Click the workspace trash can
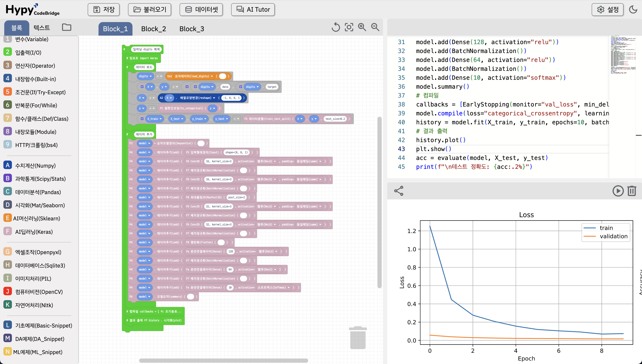Screen dimensions: 642x364 pyautogui.click(x=358, y=338)
